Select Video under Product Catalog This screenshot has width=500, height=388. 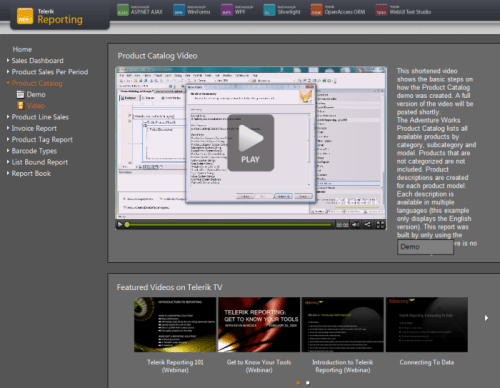(36, 106)
